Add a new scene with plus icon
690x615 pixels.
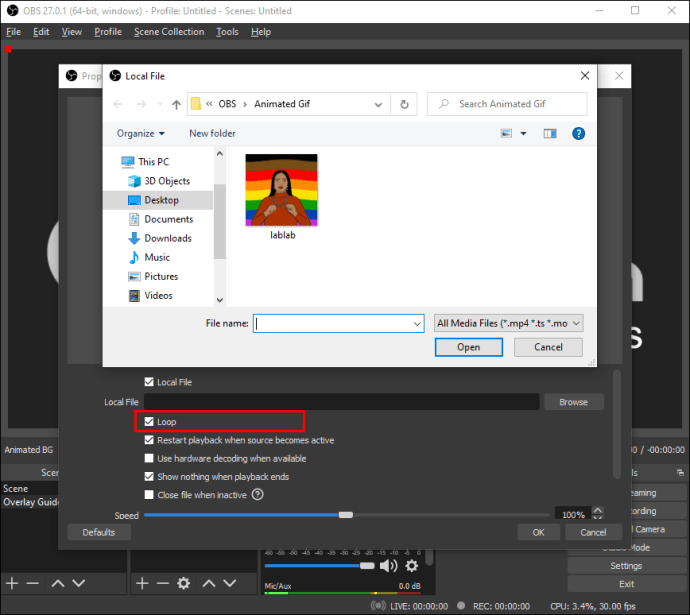(12, 583)
